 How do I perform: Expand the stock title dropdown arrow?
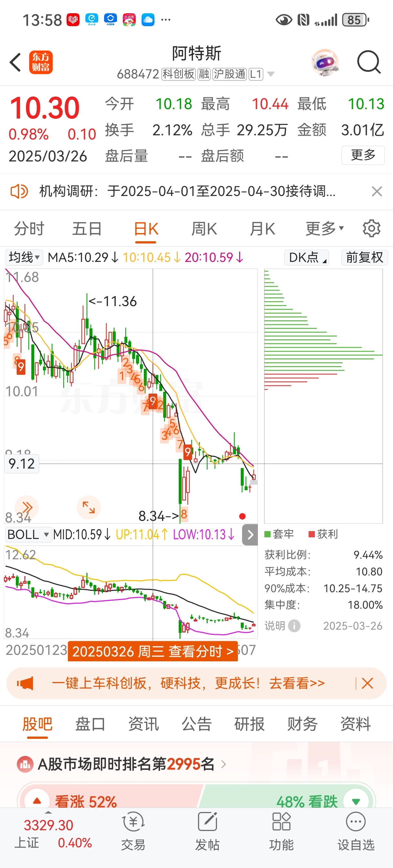click(271, 74)
